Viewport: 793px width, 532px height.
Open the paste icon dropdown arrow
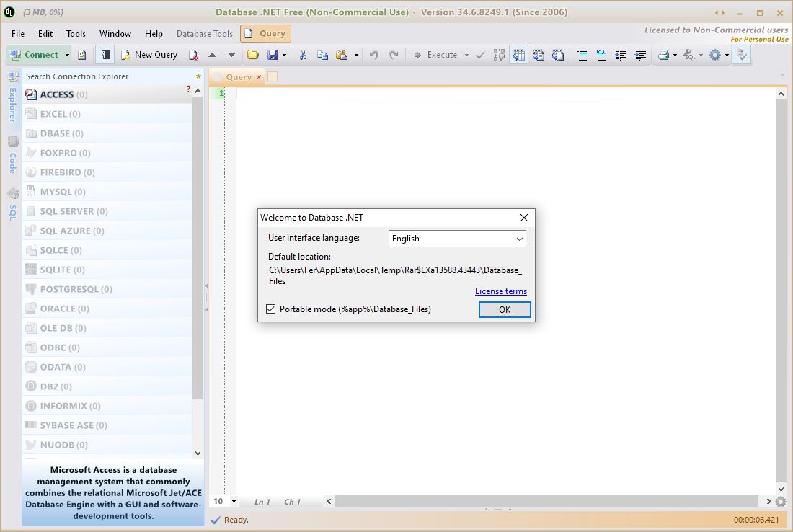click(x=356, y=55)
